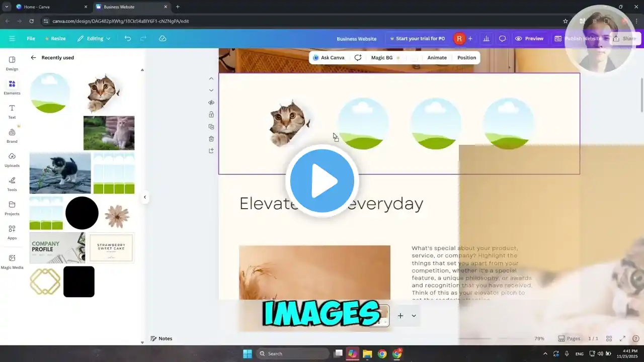This screenshot has height=362, width=644.
Task: Open the Text panel
Action: click(x=12, y=111)
